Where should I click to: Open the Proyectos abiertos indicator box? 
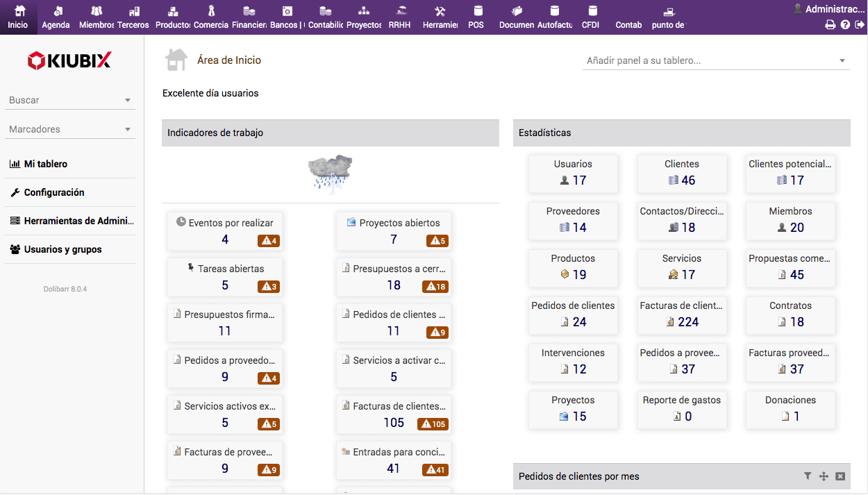pyautogui.click(x=393, y=231)
